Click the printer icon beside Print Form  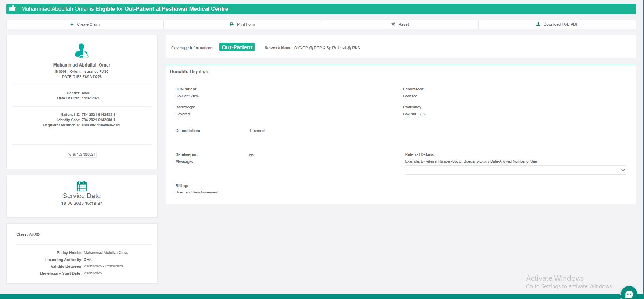(x=231, y=24)
